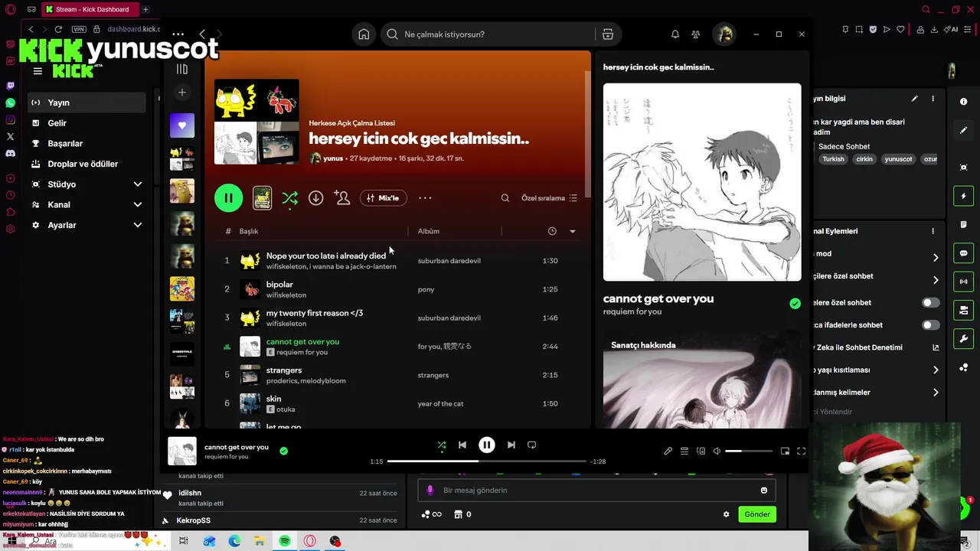The width and height of the screenshot is (980, 551).
Task: Open Spotify notifications bell
Action: pyautogui.click(x=675, y=34)
